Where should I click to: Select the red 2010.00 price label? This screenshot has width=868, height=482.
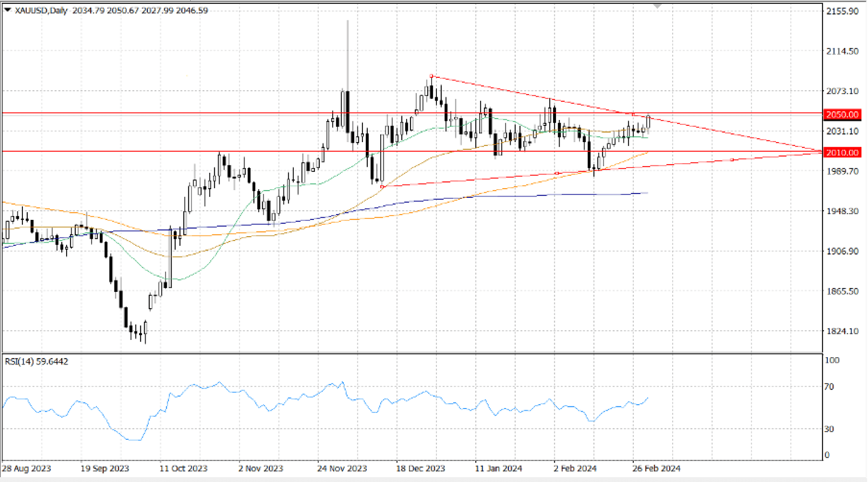tap(842, 152)
